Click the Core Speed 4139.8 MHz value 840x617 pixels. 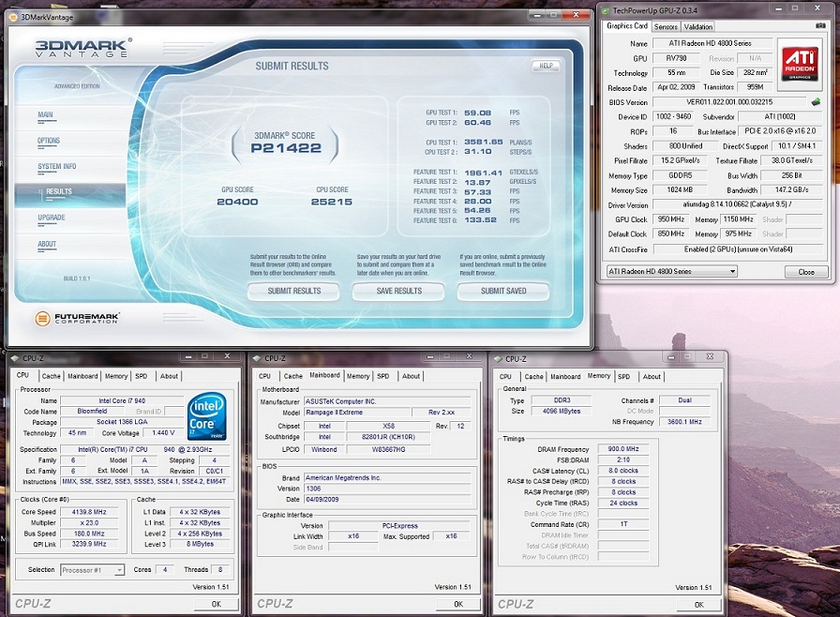[89, 512]
